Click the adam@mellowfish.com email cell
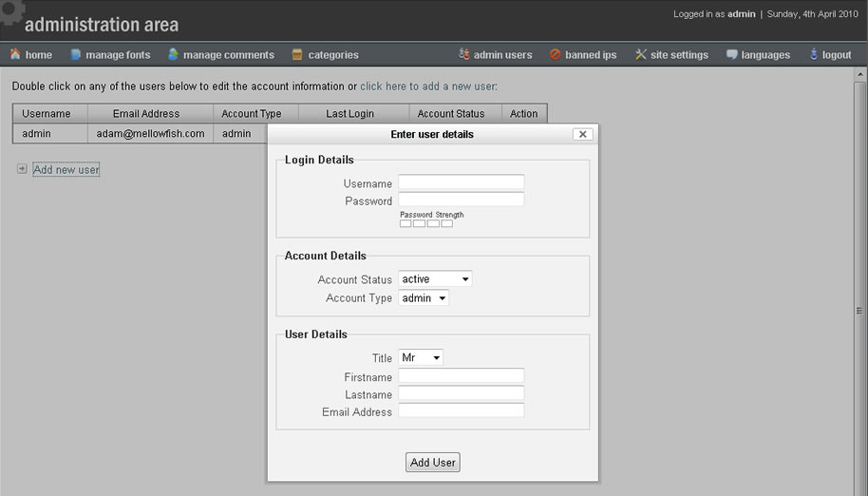 (151, 133)
